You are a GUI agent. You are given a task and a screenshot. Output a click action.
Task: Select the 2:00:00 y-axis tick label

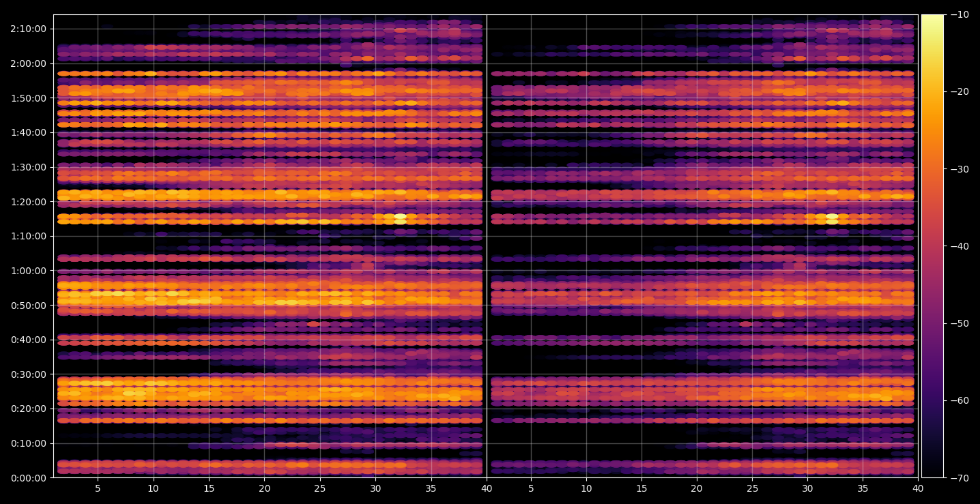(x=29, y=63)
